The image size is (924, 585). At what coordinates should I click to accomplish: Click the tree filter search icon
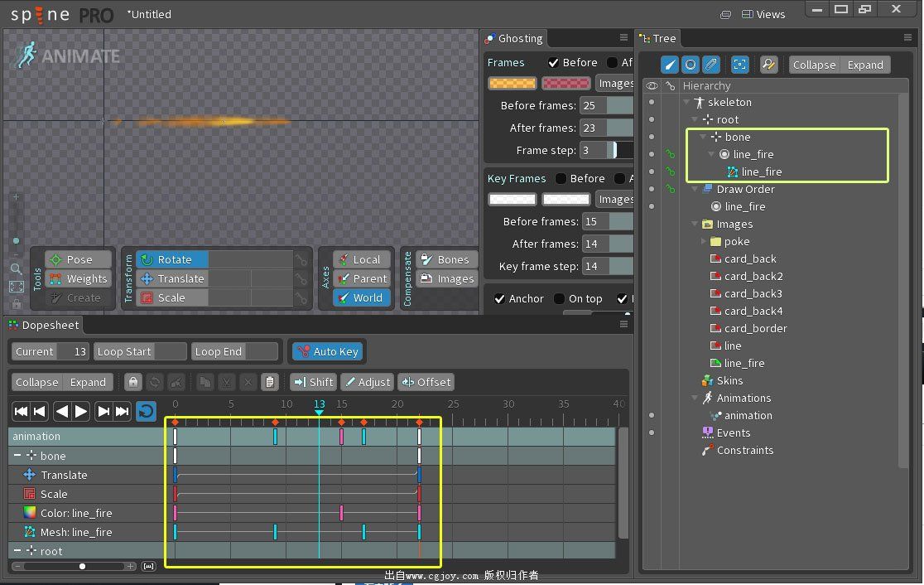click(x=768, y=65)
